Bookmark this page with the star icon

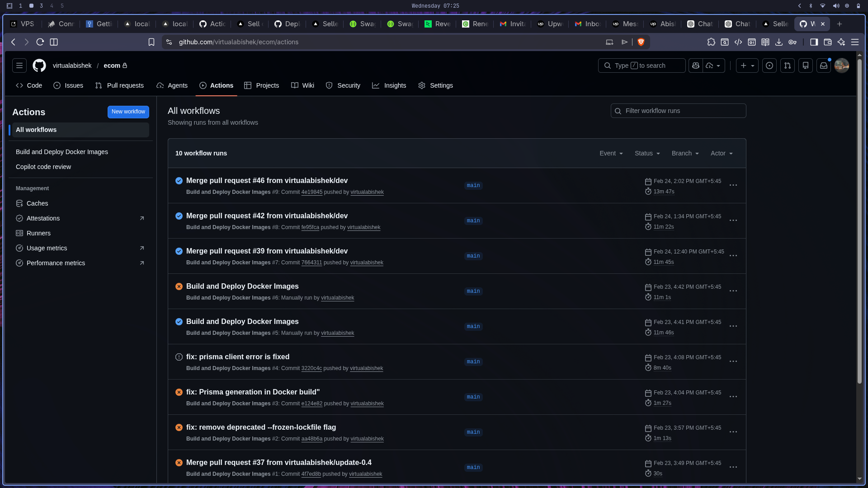(151, 42)
